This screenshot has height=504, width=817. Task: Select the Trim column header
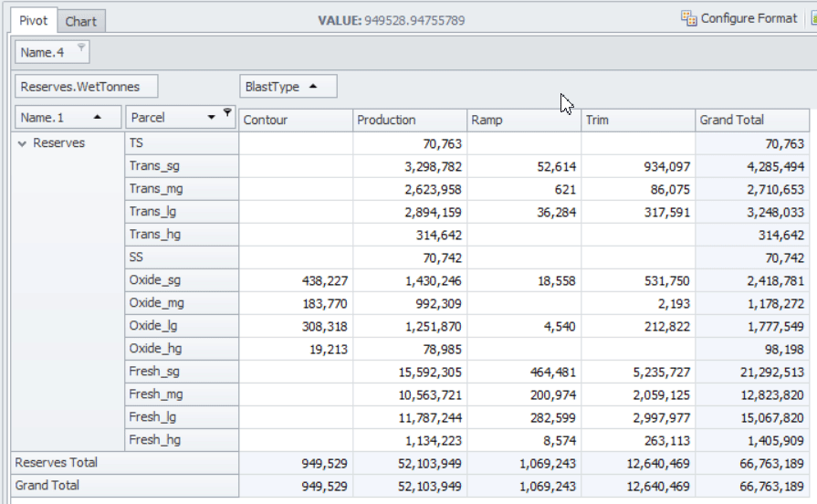pyautogui.click(x=637, y=120)
